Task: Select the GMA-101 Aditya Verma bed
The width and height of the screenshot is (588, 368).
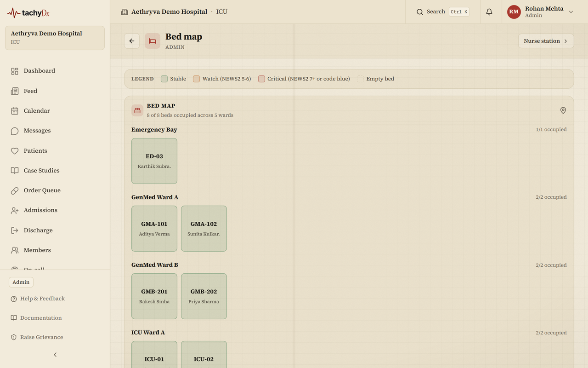Action: point(154,229)
